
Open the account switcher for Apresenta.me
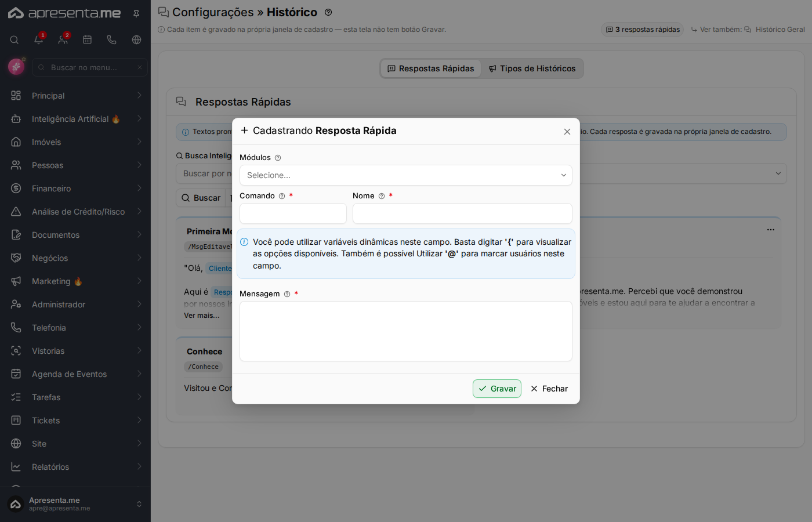(75, 504)
